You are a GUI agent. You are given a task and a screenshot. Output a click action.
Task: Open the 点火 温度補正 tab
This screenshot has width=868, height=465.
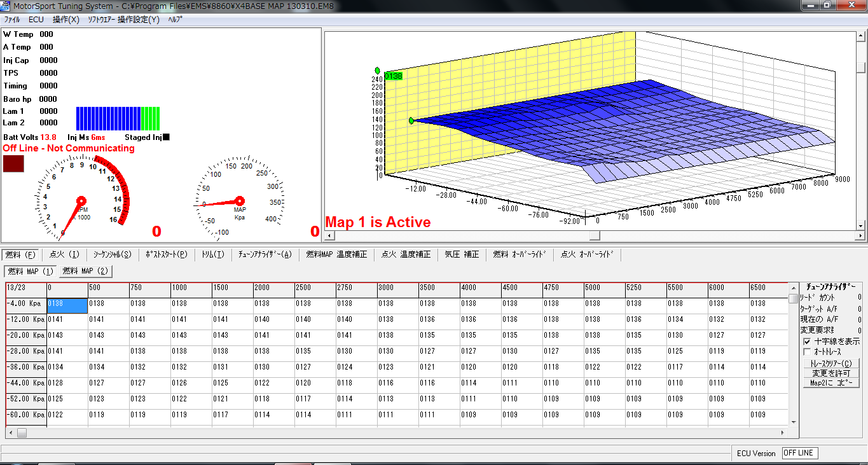click(406, 254)
